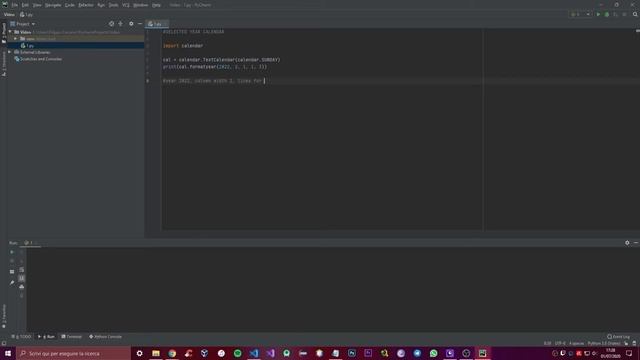The image size is (640, 360).
Task: Click the print icon in Run panel
Action: pyautogui.click(x=22, y=287)
